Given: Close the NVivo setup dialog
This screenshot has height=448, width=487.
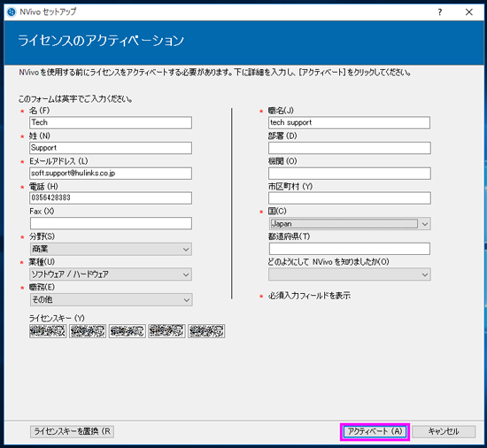Looking at the screenshot, I should point(469,12).
